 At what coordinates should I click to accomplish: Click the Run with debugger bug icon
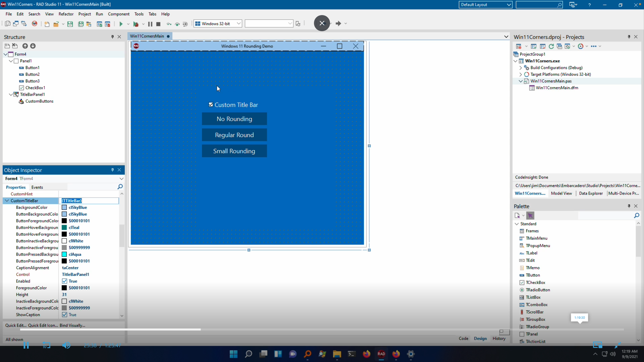click(x=136, y=24)
